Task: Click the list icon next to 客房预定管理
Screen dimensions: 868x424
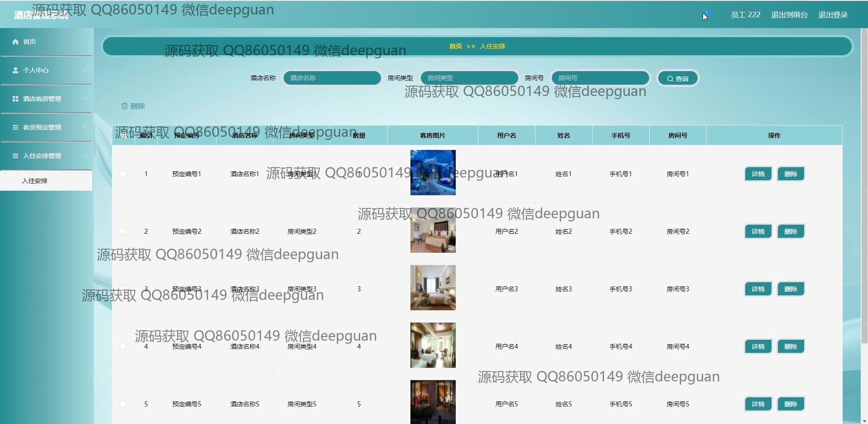Action: click(15, 127)
